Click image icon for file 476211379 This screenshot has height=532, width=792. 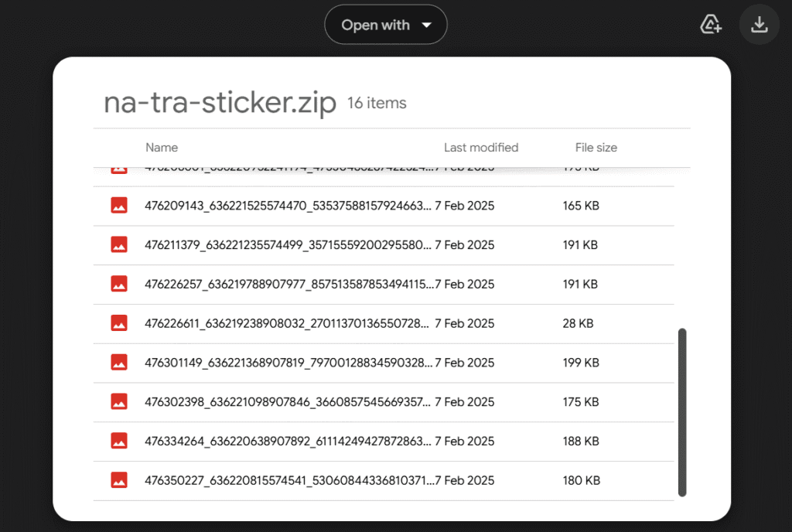pyautogui.click(x=119, y=245)
